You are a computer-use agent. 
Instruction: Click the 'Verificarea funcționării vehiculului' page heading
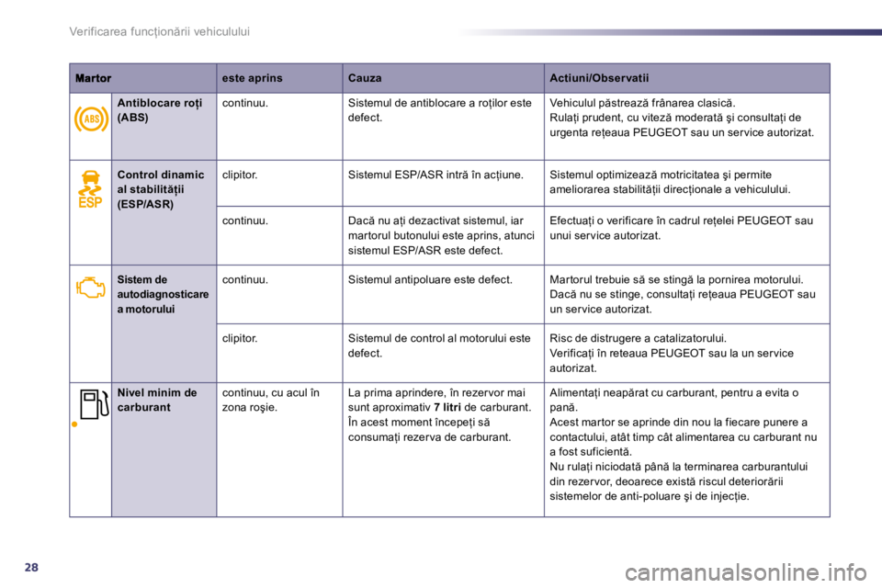[x=159, y=31]
